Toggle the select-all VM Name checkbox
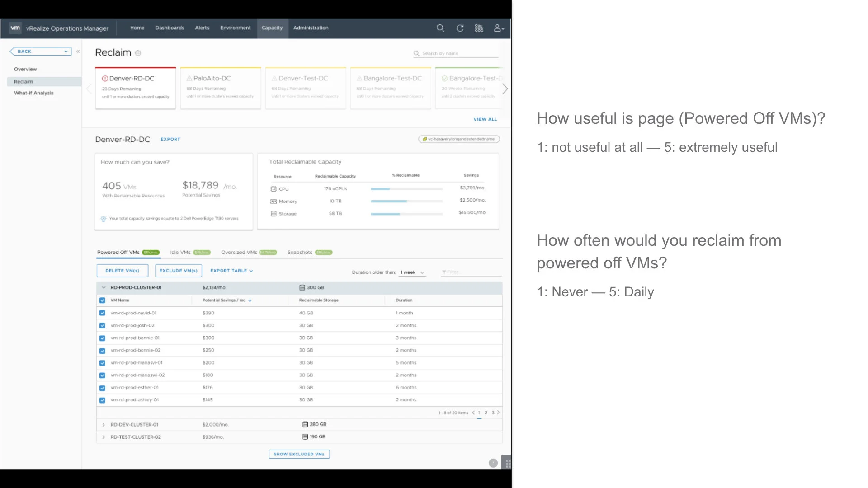The height and width of the screenshot is (488, 868). (102, 300)
